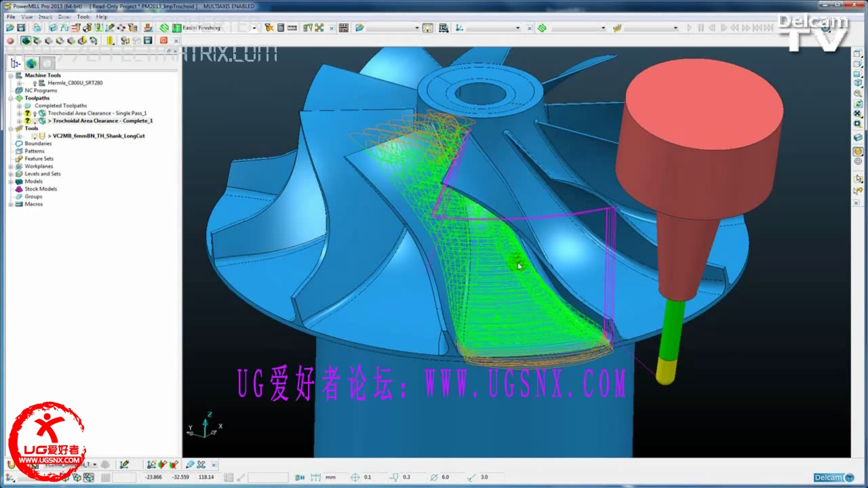
Task: Collapse the Tools tree node
Action: click(10, 129)
